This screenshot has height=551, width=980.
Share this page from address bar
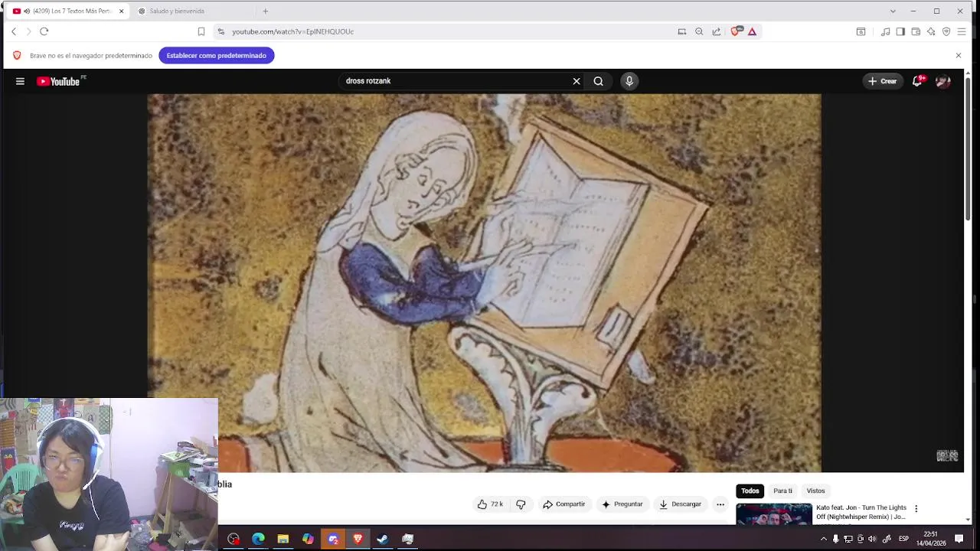tap(717, 31)
